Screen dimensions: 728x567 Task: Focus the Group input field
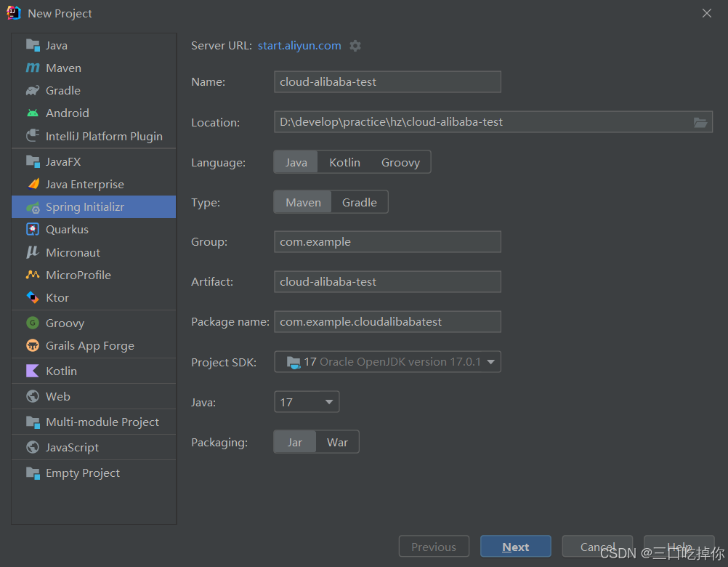point(388,241)
